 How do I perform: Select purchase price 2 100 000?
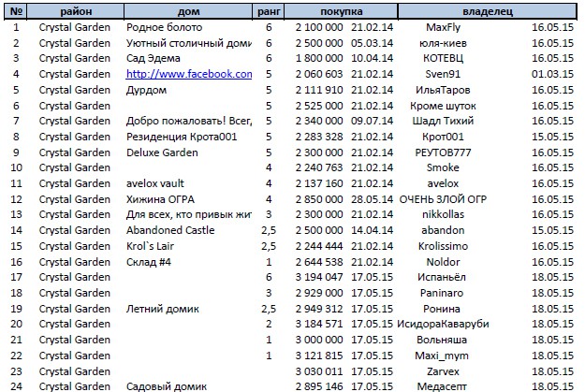(319, 28)
